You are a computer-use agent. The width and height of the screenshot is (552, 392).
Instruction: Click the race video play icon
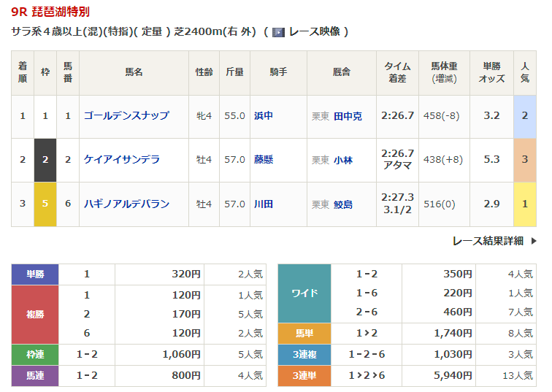[278, 32]
